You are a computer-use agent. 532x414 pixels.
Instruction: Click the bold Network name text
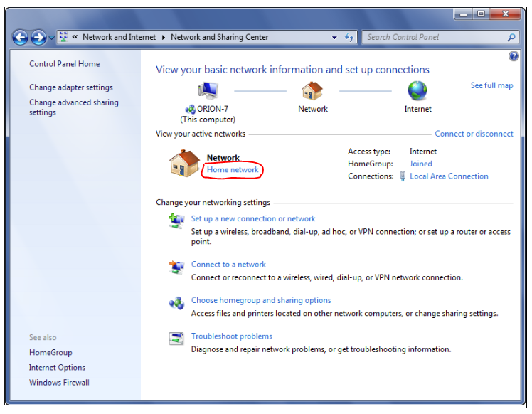pyautogui.click(x=223, y=158)
